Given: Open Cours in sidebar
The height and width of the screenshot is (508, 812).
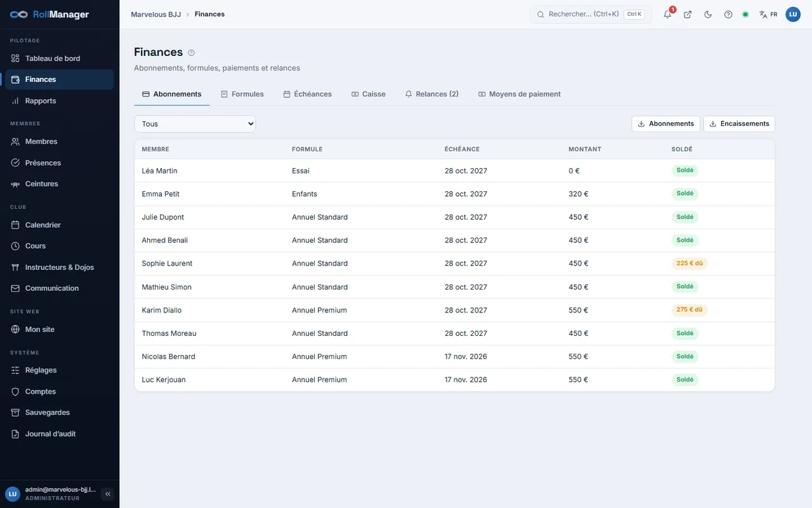Looking at the screenshot, I should (60, 246).
